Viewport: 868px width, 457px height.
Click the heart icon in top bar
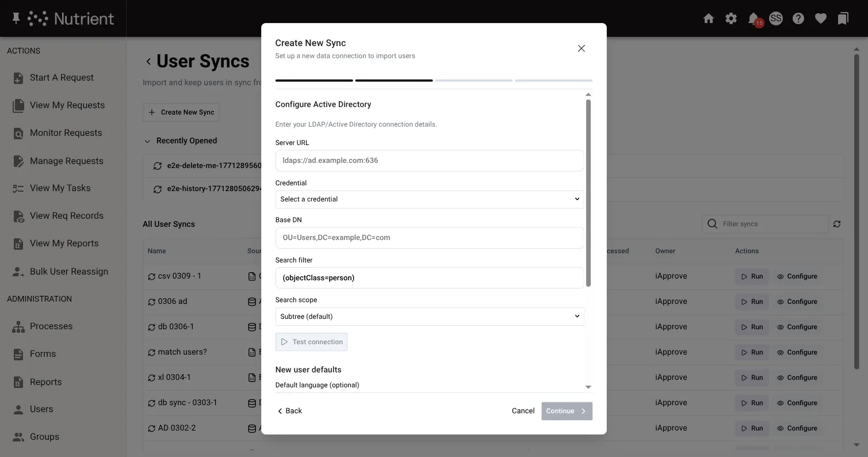point(821,18)
